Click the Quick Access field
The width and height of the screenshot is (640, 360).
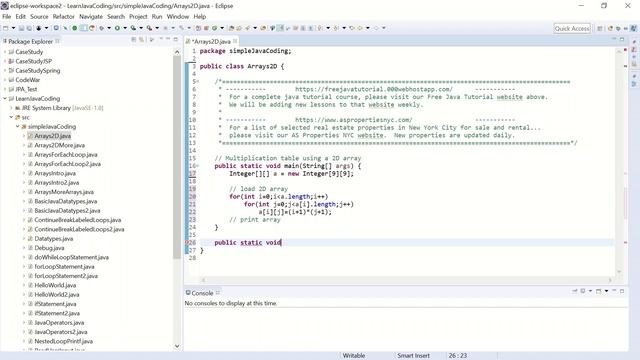(x=572, y=29)
